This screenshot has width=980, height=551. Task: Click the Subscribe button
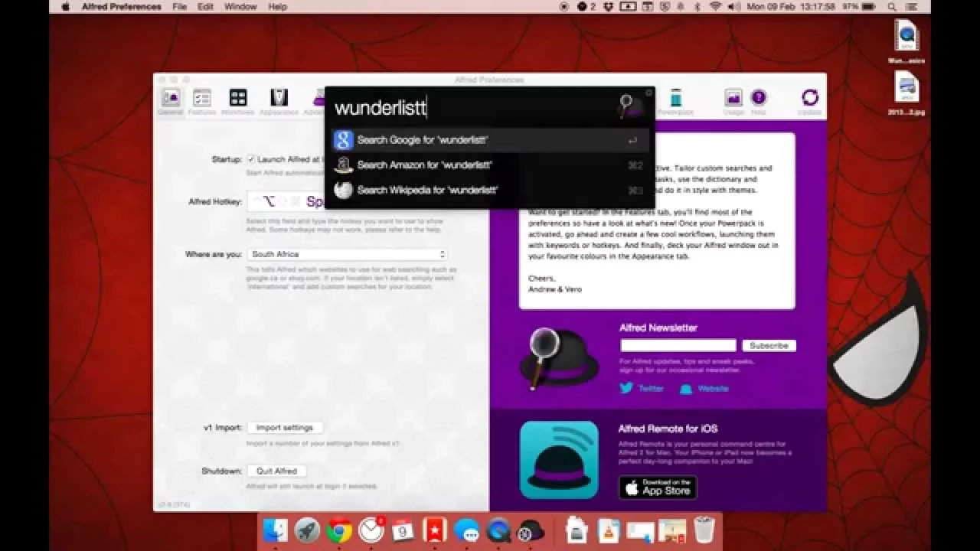pos(769,345)
